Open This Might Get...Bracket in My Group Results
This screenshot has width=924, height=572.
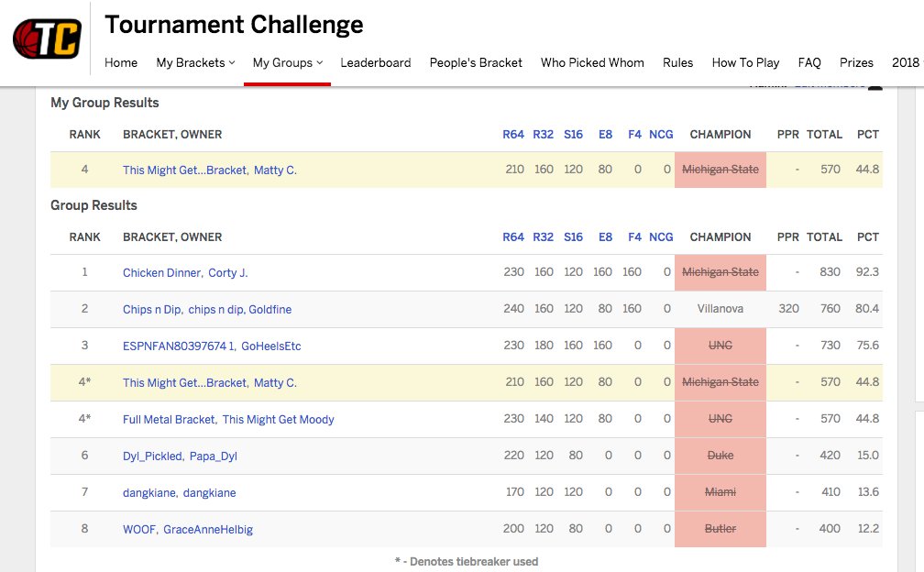click(185, 170)
